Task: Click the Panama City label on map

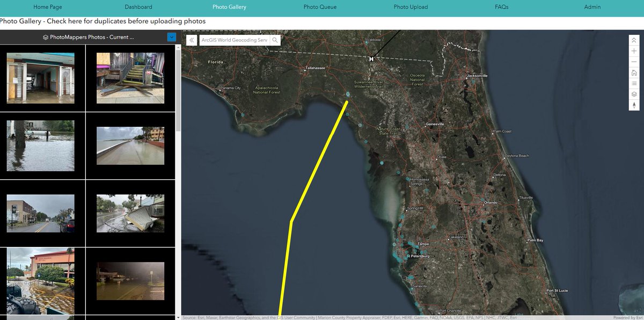Action: click(x=230, y=88)
